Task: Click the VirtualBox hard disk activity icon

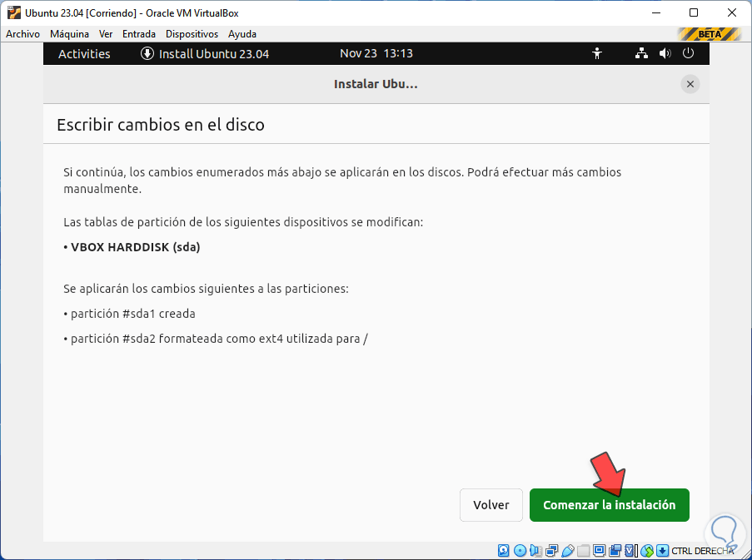Action: point(504,550)
